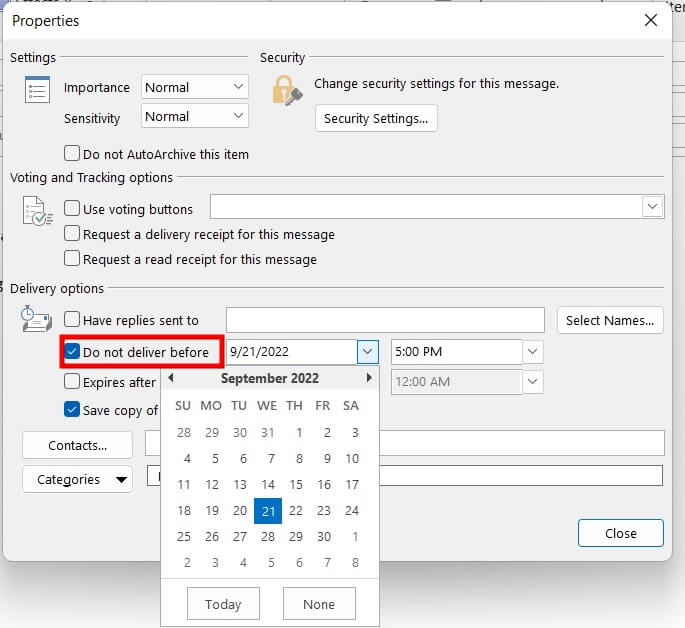Enable the Expires after checkbox
The image size is (685, 628).
click(x=72, y=381)
